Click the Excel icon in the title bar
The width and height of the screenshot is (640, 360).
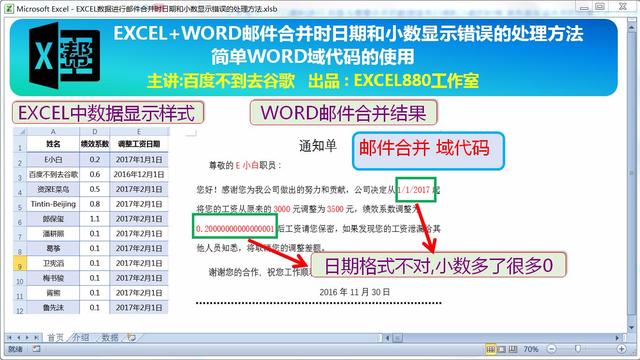point(9,8)
